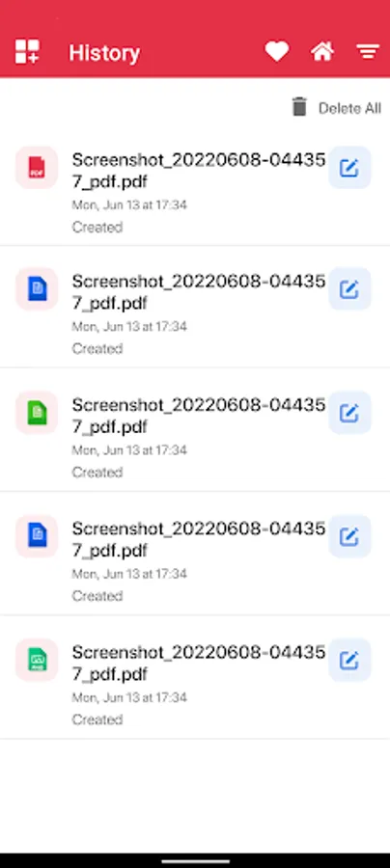
Task: Open the filter sort icon in header
Action: tap(367, 53)
